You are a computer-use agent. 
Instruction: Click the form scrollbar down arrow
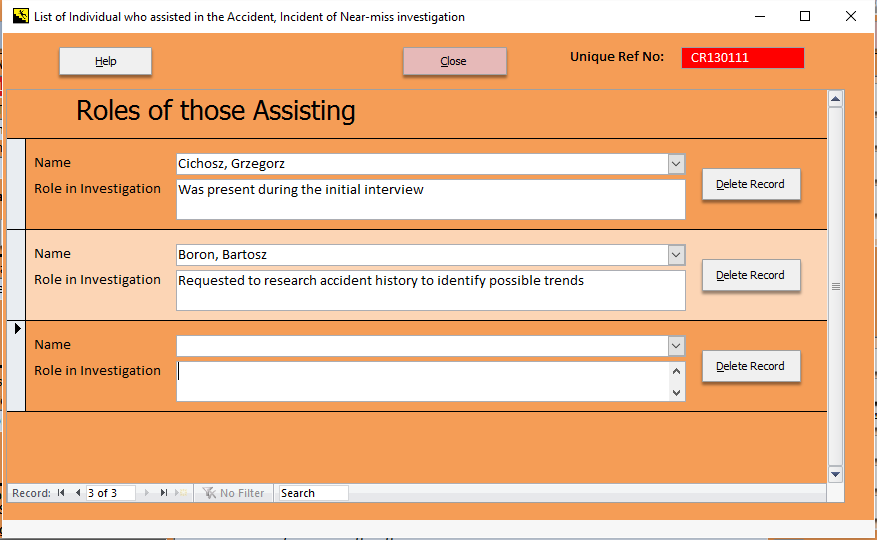(836, 475)
